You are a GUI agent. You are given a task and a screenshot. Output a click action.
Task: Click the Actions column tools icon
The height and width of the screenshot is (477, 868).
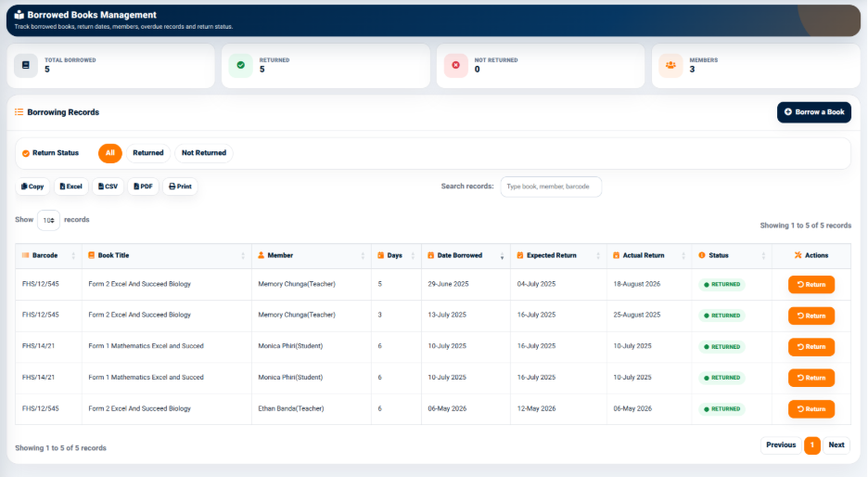pos(798,255)
